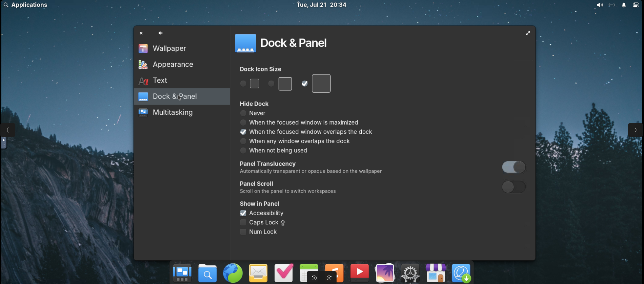This screenshot has width=644, height=284.
Task: Open the network indicator in panel
Action: tap(612, 5)
